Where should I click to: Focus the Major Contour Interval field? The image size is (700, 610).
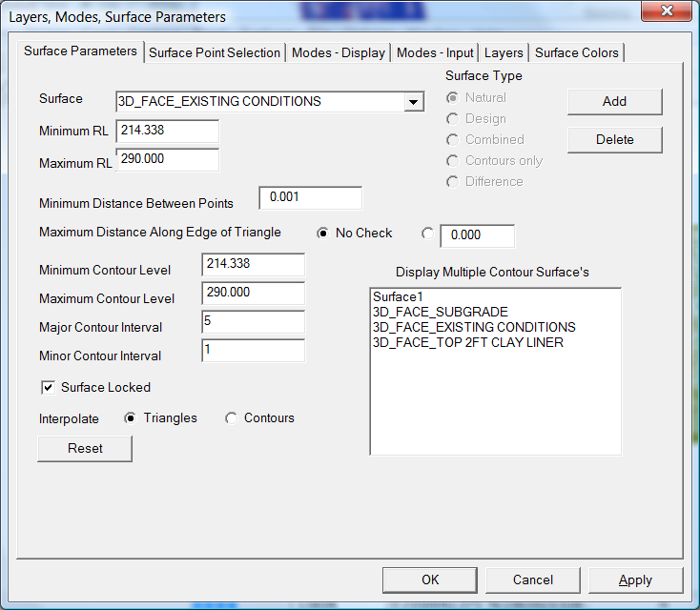(x=253, y=322)
